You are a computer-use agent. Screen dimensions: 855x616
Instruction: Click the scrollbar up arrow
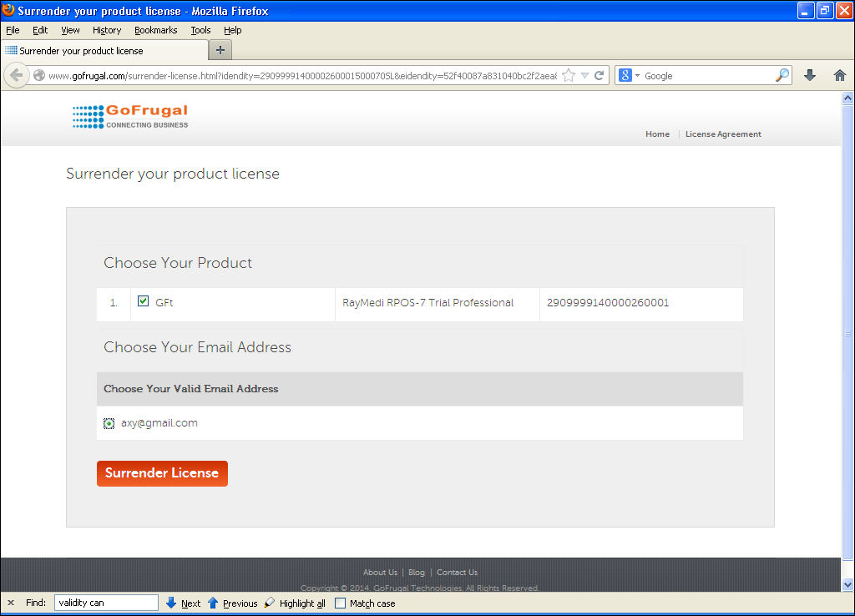pos(847,98)
